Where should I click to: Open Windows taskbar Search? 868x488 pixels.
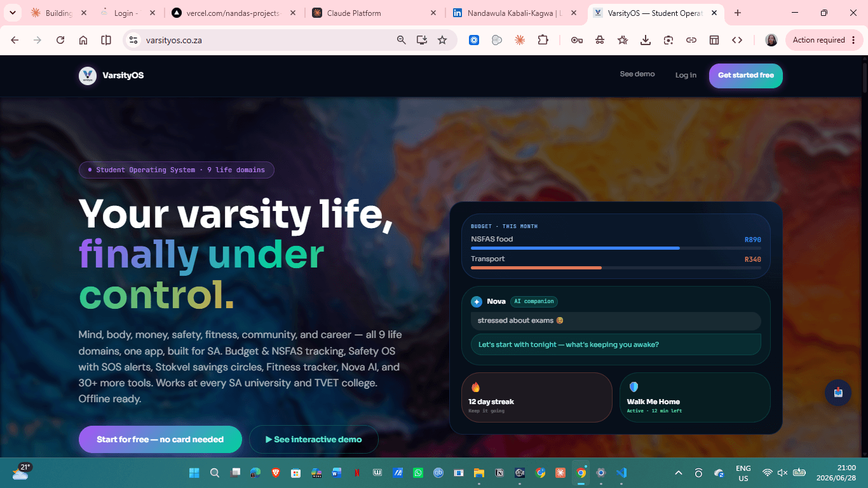(215, 473)
